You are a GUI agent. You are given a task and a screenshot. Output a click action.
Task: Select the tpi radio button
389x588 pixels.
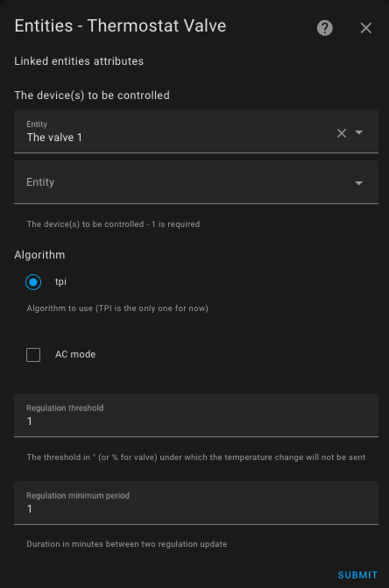[33, 282]
